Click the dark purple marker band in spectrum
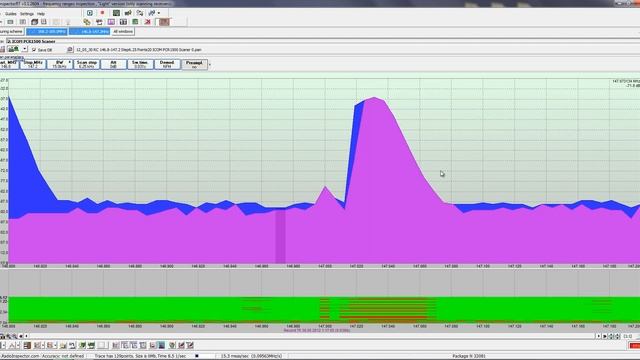The image size is (640, 360). tap(280, 236)
